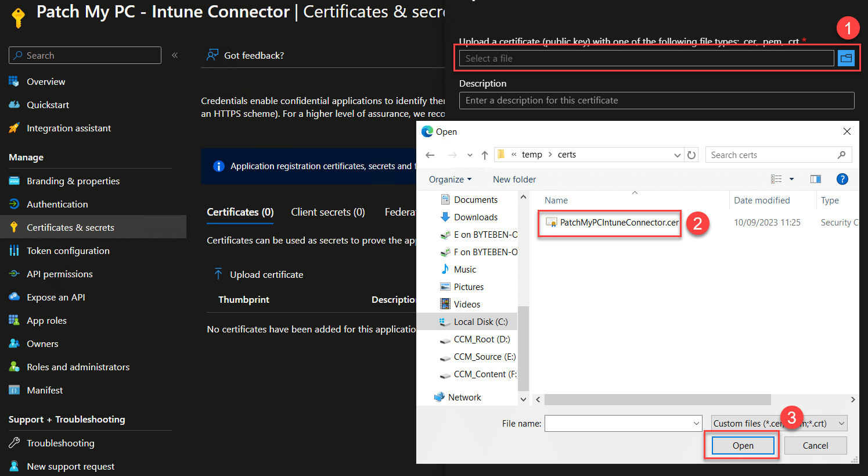Open the help question mark icon
This screenshot has width=868, height=476.
tap(842, 179)
